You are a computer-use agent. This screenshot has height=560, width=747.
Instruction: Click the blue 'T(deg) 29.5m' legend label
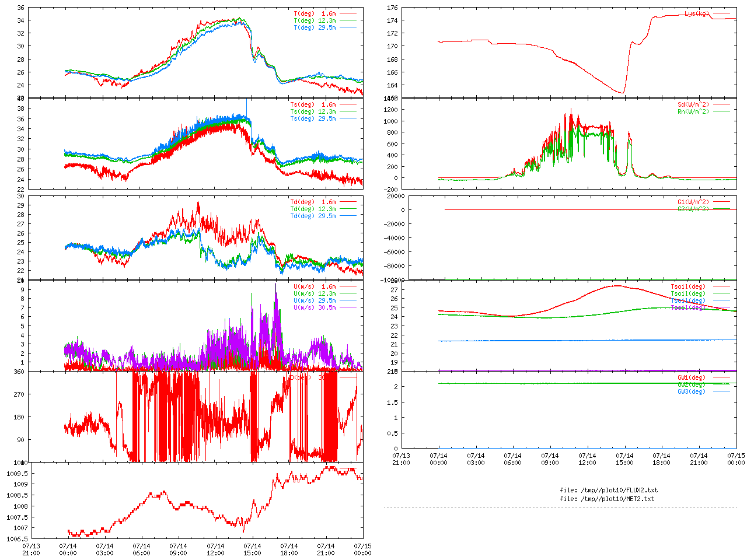coord(315,27)
